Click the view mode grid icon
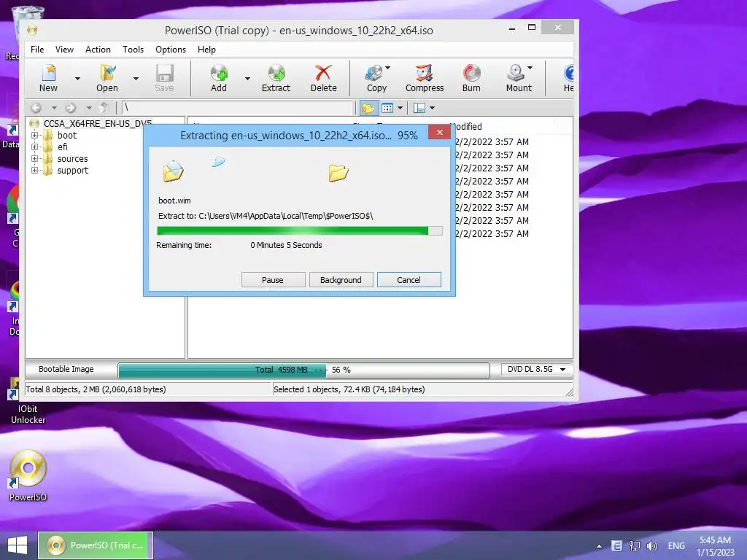 pos(387,108)
